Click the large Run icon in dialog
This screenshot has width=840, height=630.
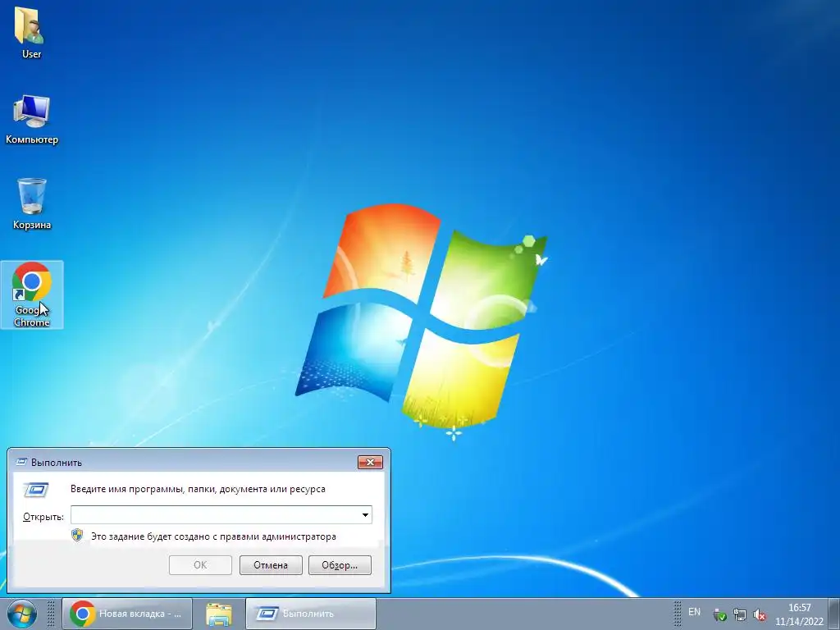[36, 490]
